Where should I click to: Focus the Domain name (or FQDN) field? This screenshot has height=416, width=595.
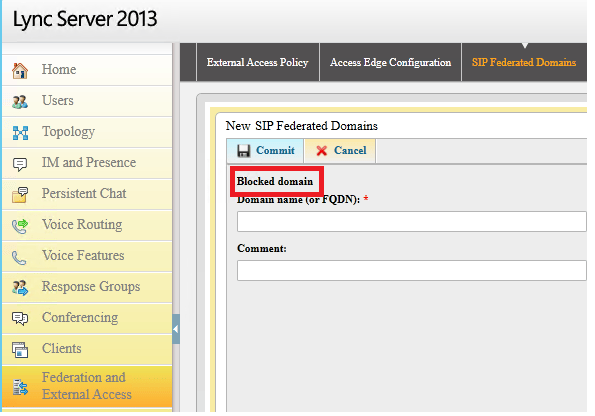(x=412, y=222)
